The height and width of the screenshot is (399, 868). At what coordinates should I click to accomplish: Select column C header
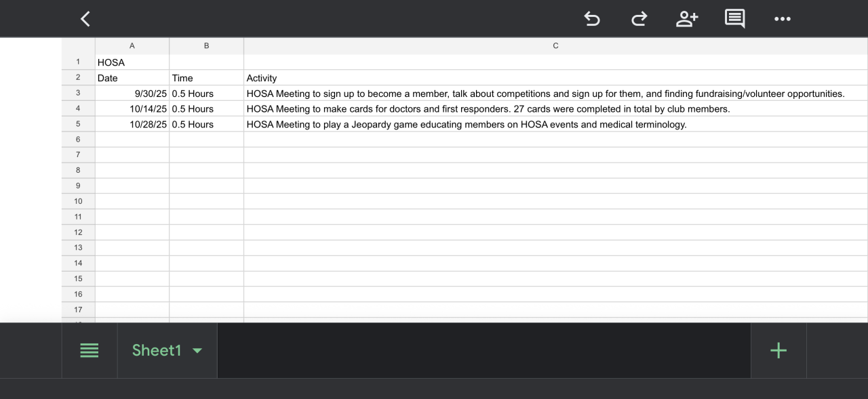pos(555,45)
